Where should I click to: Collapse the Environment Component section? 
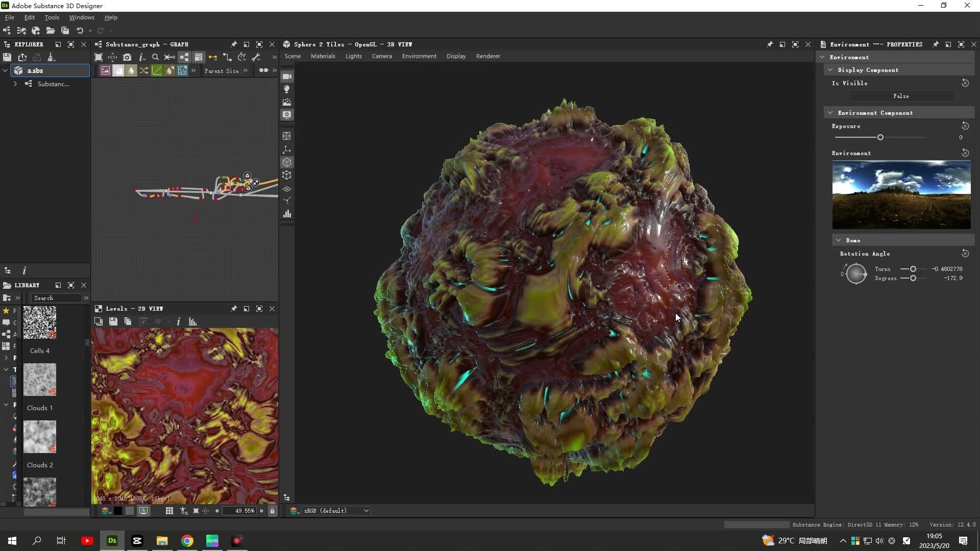point(831,112)
